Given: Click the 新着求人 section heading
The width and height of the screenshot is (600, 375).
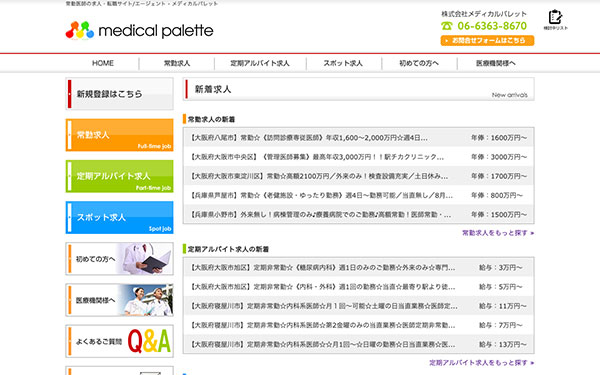Looking at the screenshot, I should pyautogui.click(x=213, y=89).
